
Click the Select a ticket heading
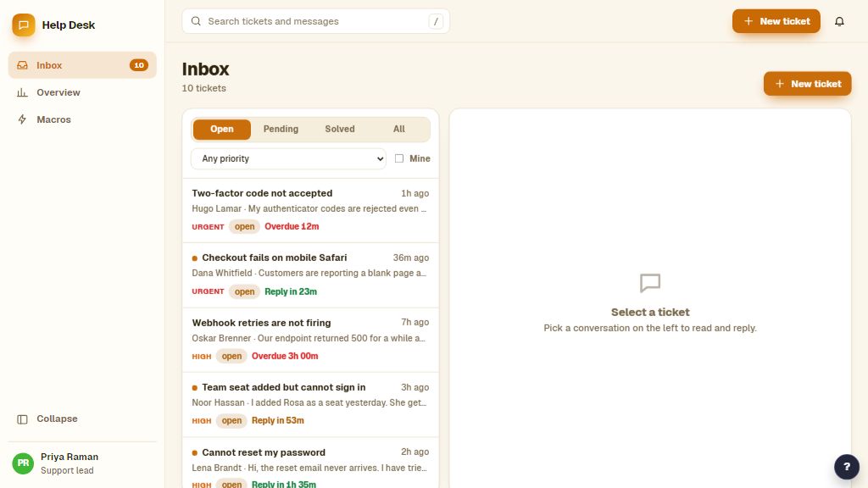[x=650, y=312]
